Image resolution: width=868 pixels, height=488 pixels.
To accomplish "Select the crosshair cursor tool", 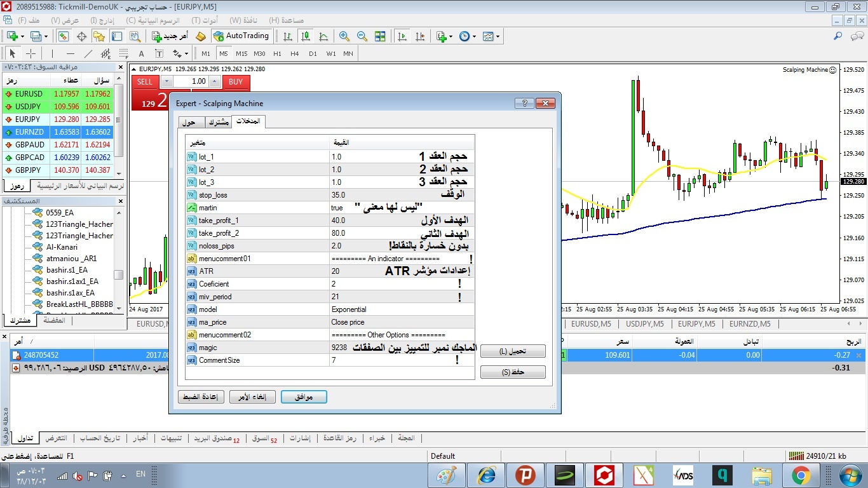I will coord(30,53).
